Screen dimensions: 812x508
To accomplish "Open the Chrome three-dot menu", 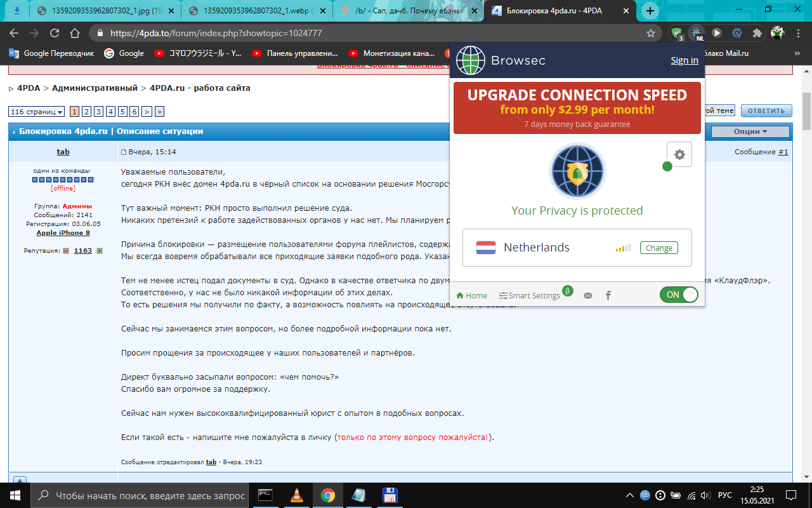I will 798,33.
